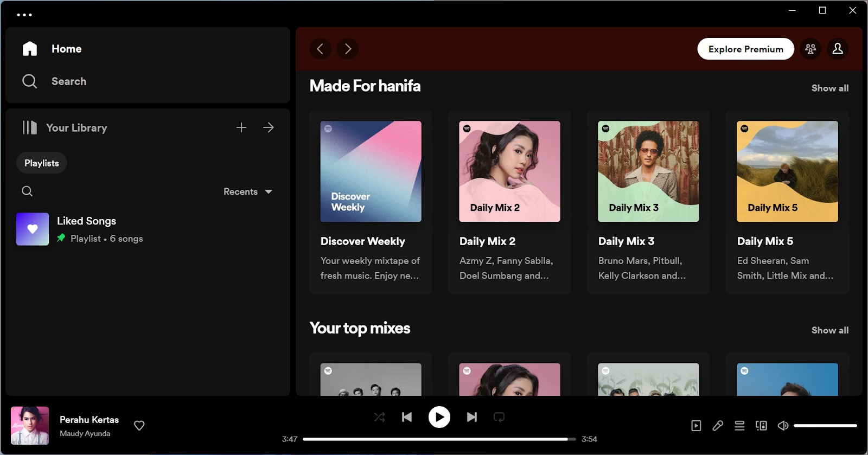Mute the volume speaker icon

coord(783,426)
